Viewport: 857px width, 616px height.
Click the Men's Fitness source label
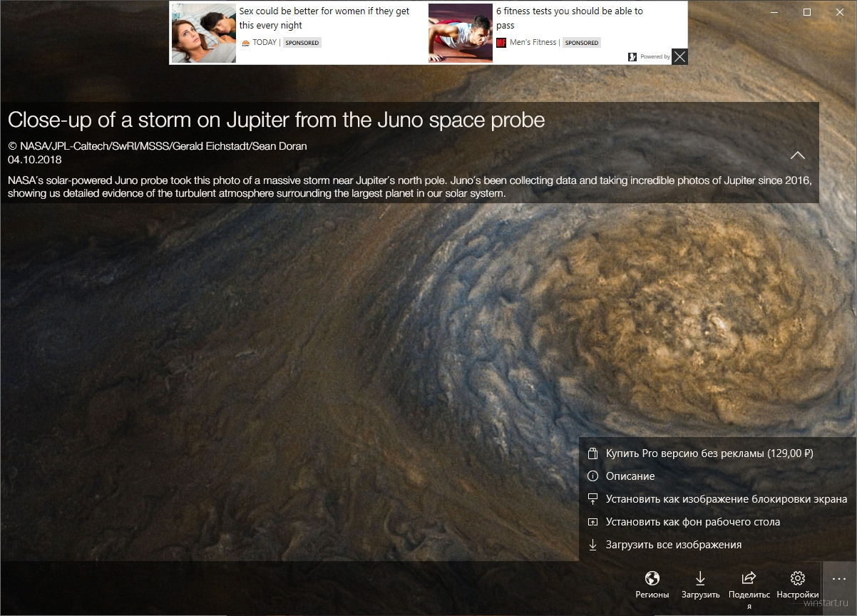pos(532,43)
